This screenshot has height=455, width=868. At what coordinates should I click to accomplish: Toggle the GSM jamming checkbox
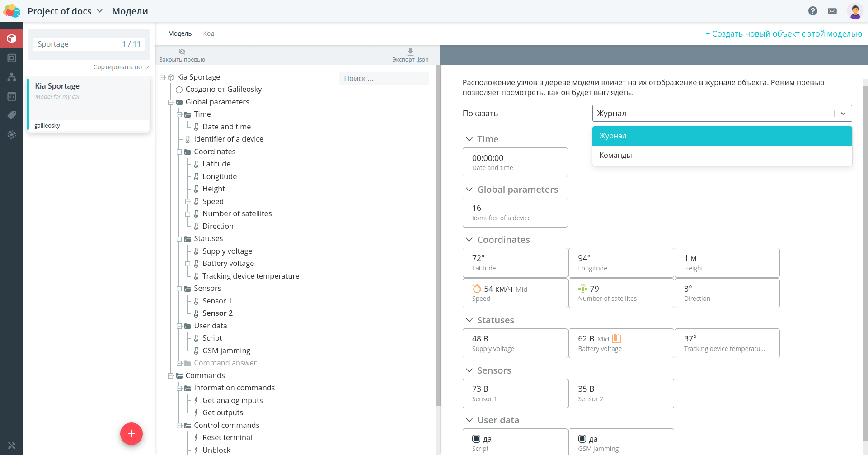click(x=582, y=439)
